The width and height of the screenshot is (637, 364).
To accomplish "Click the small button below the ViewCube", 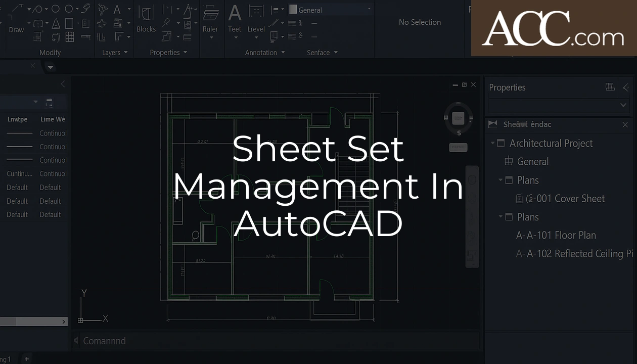I will click(458, 147).
